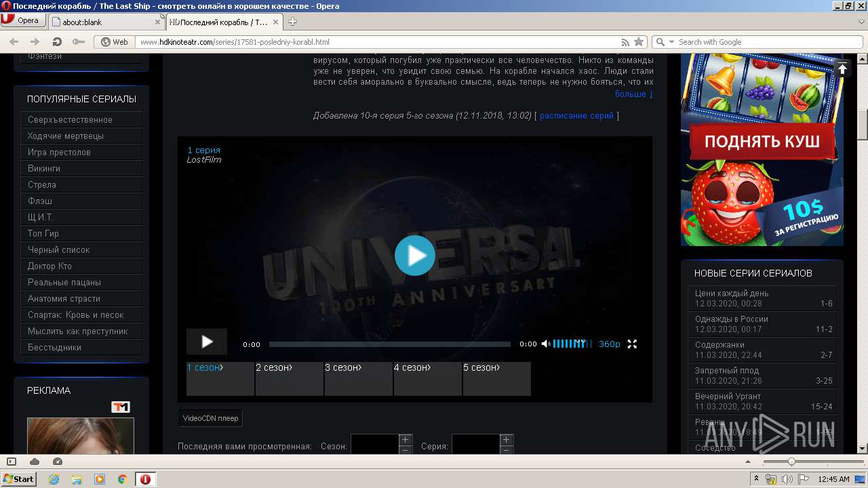Mute the video using the speaker icon

coord(546,344)
